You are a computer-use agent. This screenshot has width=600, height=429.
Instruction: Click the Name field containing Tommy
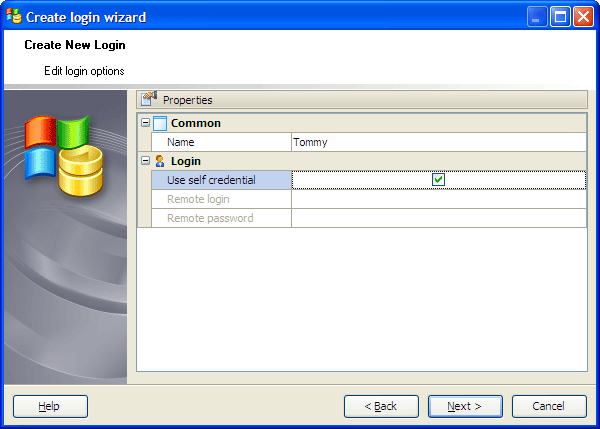pos(438,142)
